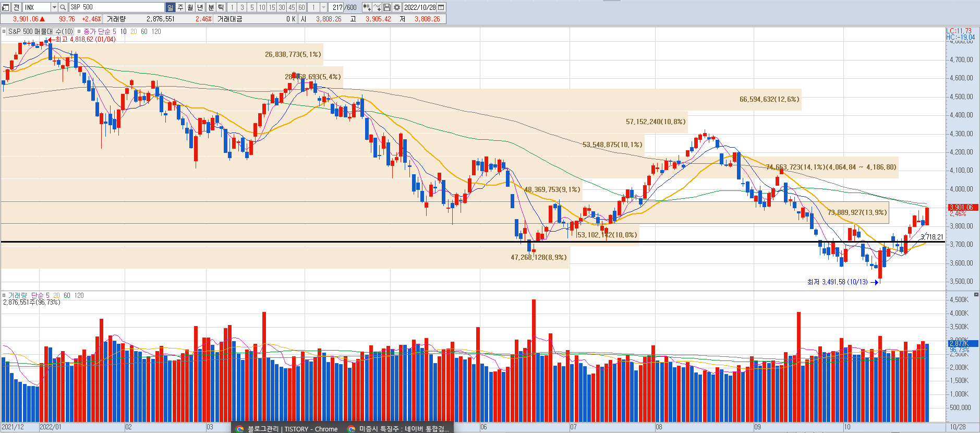Select the 일 (daily) period toggle

(x=171, y=7)
